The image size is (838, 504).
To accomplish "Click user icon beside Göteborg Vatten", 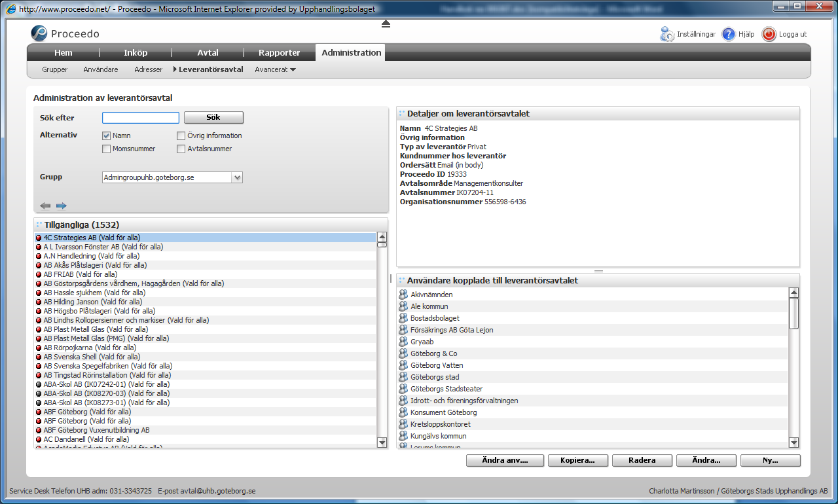I will [x=403, y=365].
